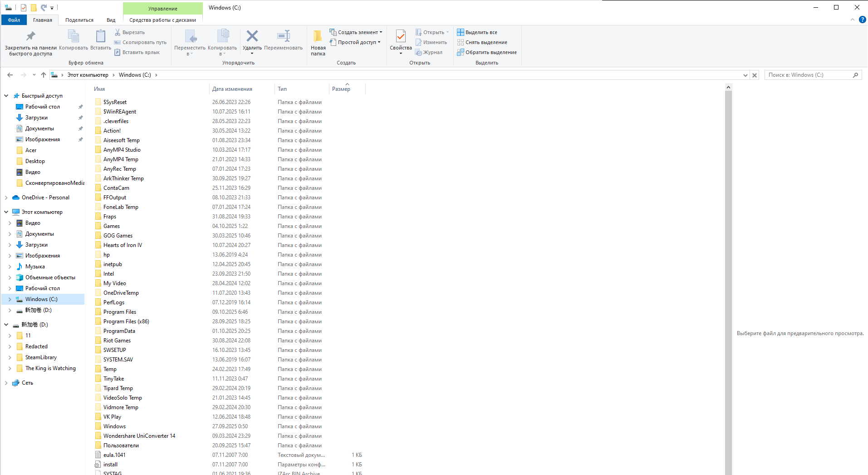Click Скопировать путь in the ribbon

[140, 42]
